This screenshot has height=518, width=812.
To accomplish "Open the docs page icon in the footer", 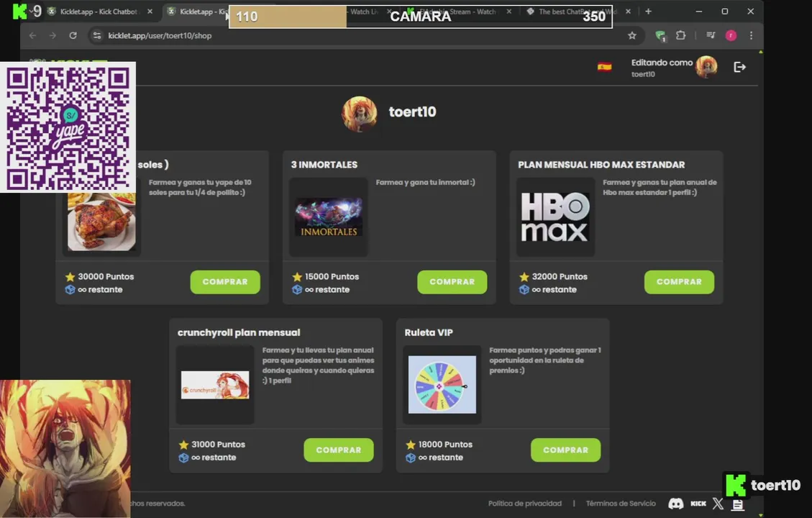I will (737, 504).
